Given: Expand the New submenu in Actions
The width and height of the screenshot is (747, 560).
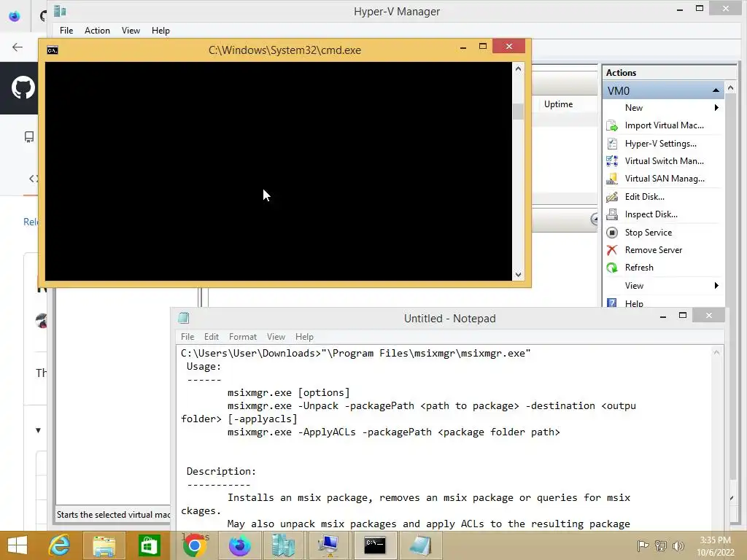Looking at the screenshot, I should 716,108.
